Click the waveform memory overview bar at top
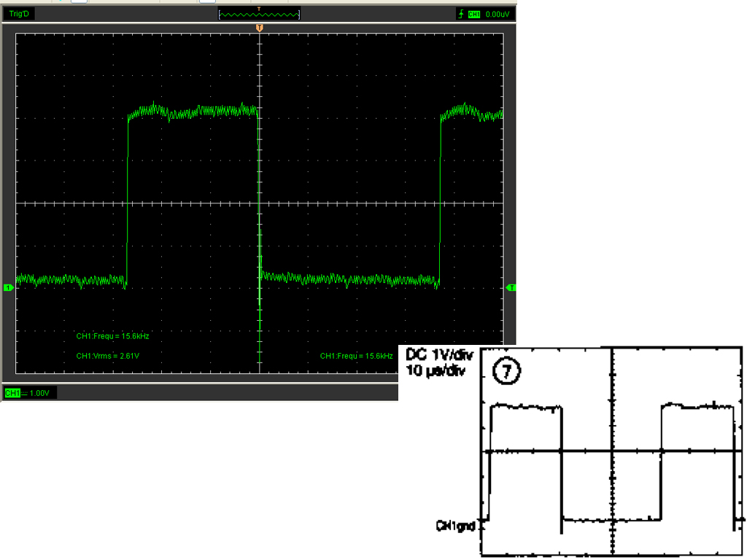Screen dimensions: 747x560 (x=259, y=15)
